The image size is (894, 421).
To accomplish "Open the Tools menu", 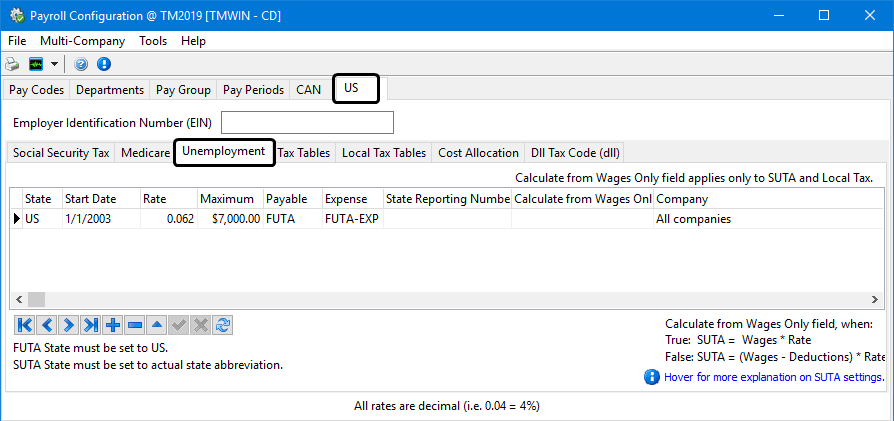I will [x=153, y=41].
